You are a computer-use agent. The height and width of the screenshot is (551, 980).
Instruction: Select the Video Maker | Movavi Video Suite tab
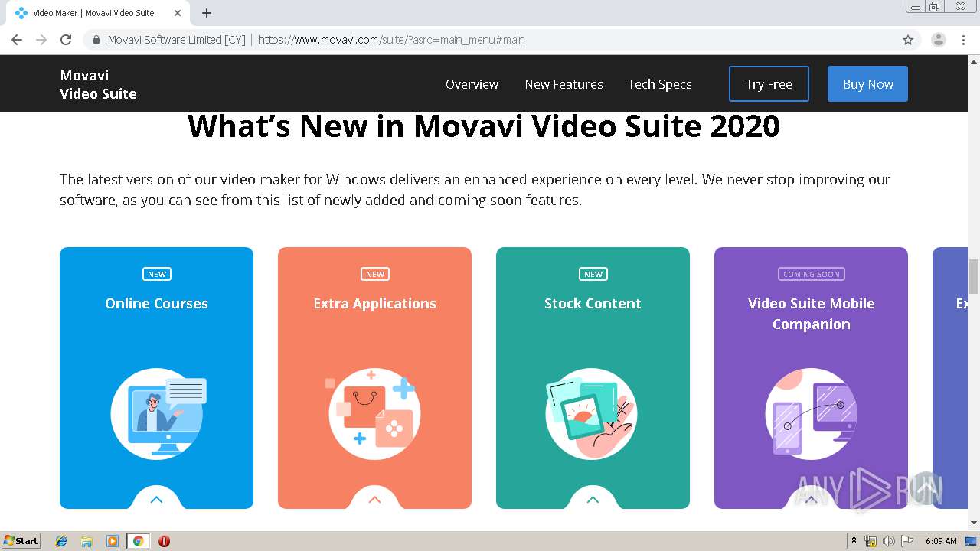[97, 13]
